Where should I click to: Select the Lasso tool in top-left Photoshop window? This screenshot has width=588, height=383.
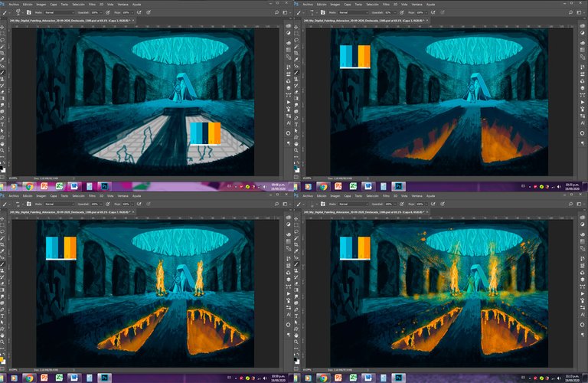coord(4,39)
